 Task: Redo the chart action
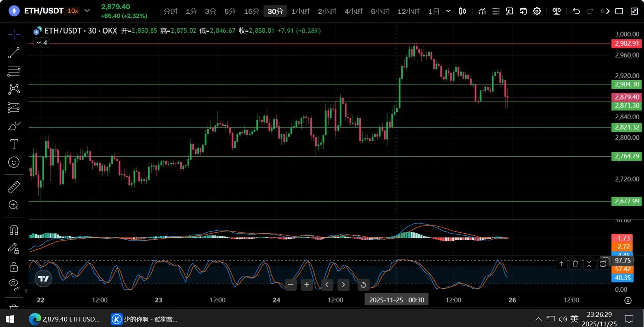pos(590,11)
